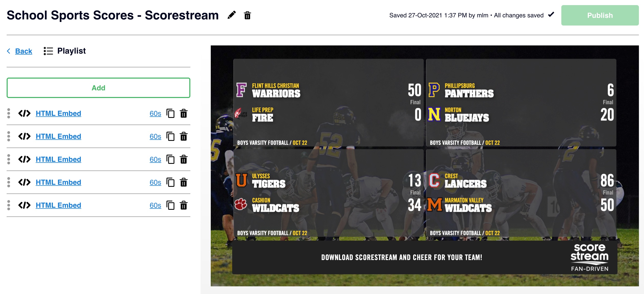
Task: Delete the third HTML Embed item
Action: point(184,159)
